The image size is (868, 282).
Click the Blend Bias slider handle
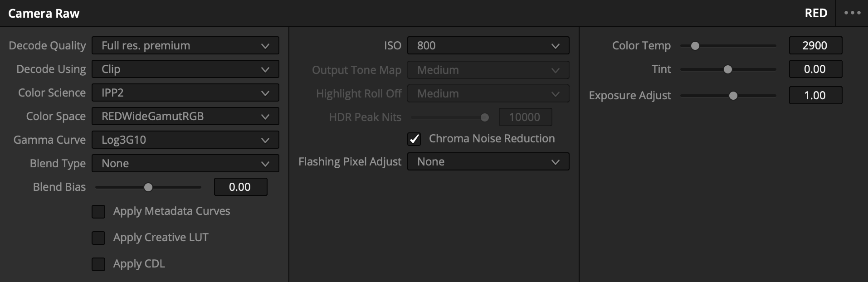[148, 187]
